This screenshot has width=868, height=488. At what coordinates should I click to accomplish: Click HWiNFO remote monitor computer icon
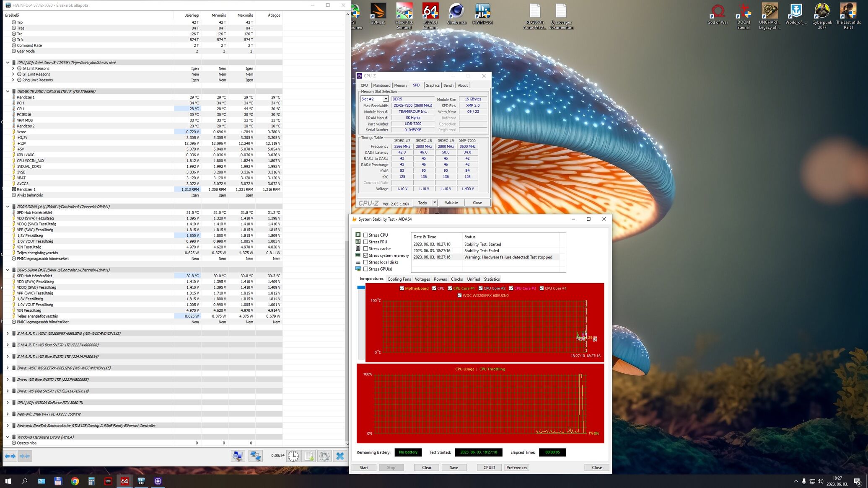(238, 456)
